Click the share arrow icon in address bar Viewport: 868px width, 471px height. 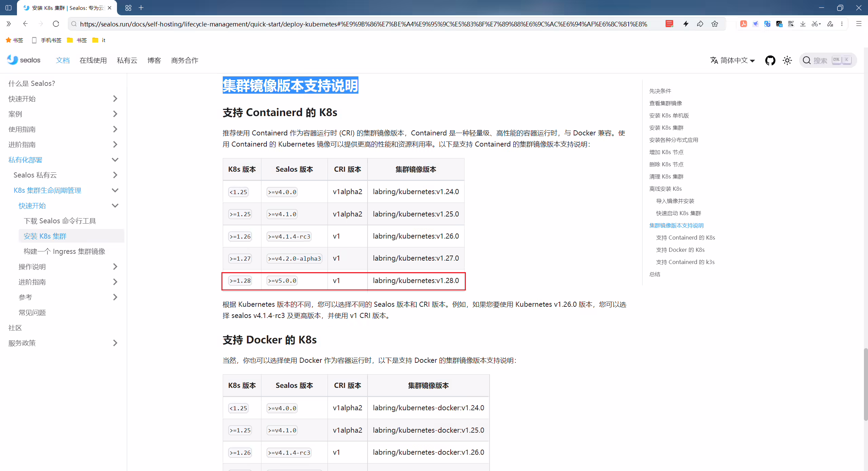click(700, 24)
